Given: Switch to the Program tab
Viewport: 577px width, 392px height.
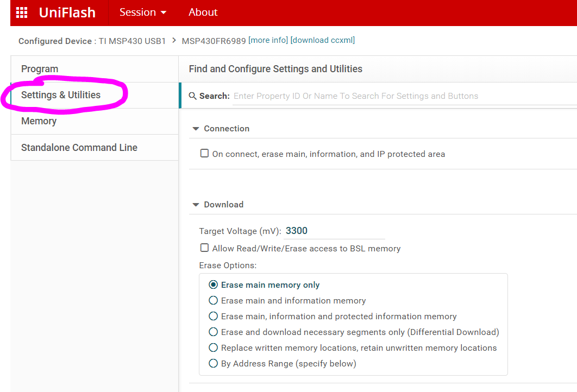Looking at the screenshot, I should (x=40, y=69).
